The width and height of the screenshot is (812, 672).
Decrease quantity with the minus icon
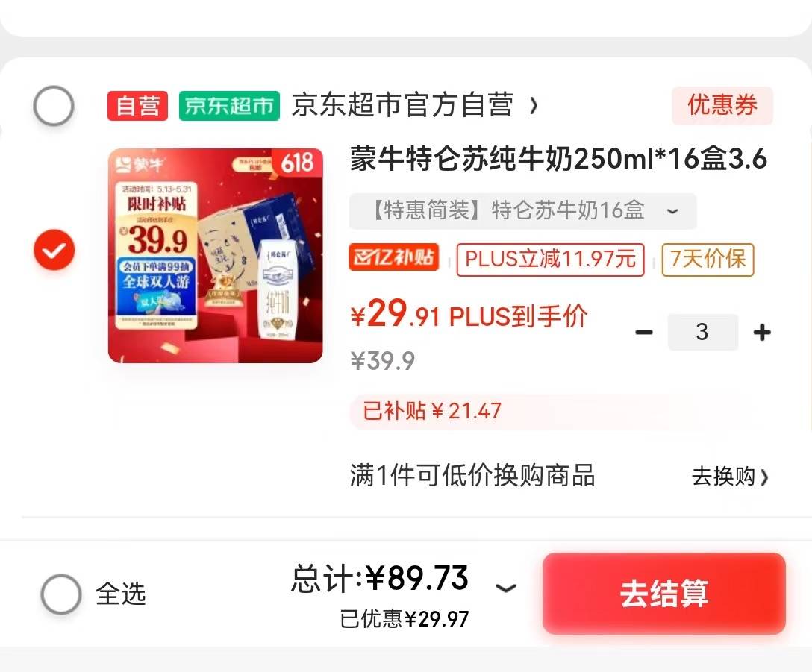click(643, 333)
